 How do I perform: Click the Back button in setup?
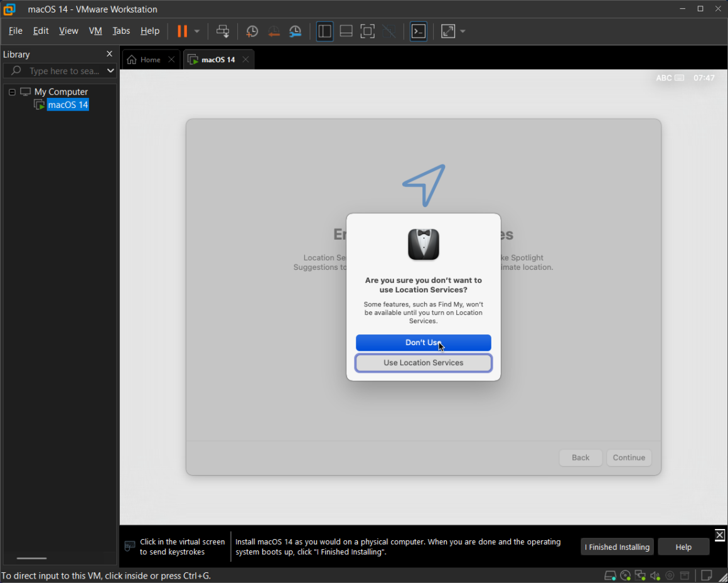pos(581,457)
